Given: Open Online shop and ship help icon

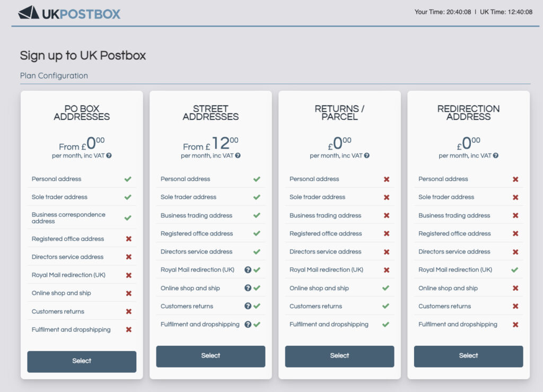Looking at the screenshot, I should click(248, 288).
